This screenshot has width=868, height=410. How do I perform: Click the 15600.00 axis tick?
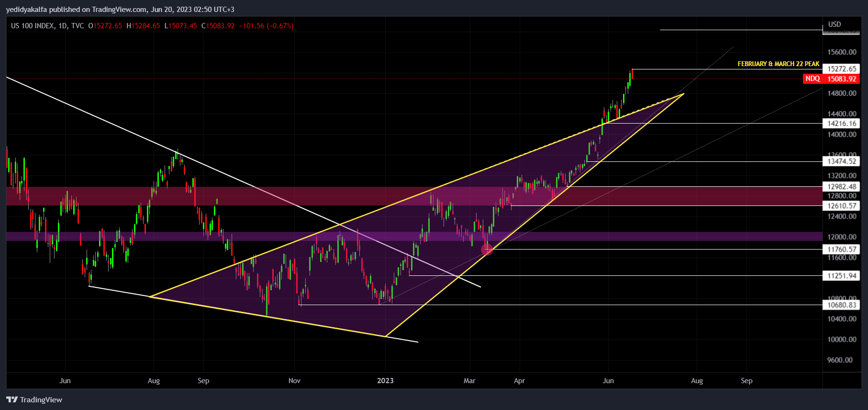[842, 52]
